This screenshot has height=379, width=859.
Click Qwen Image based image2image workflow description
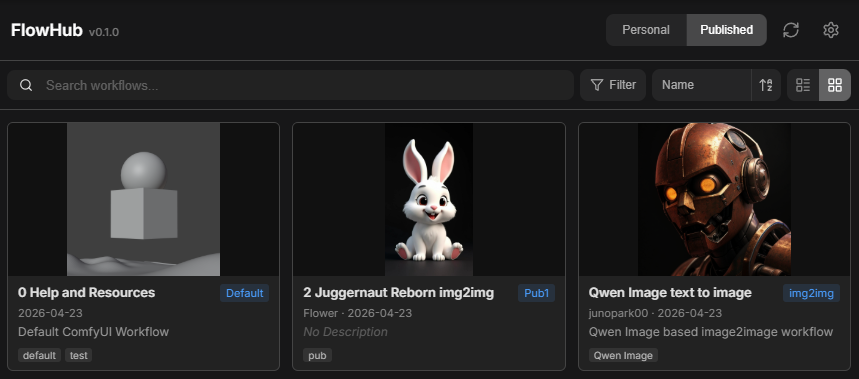(x=711, y=332)
